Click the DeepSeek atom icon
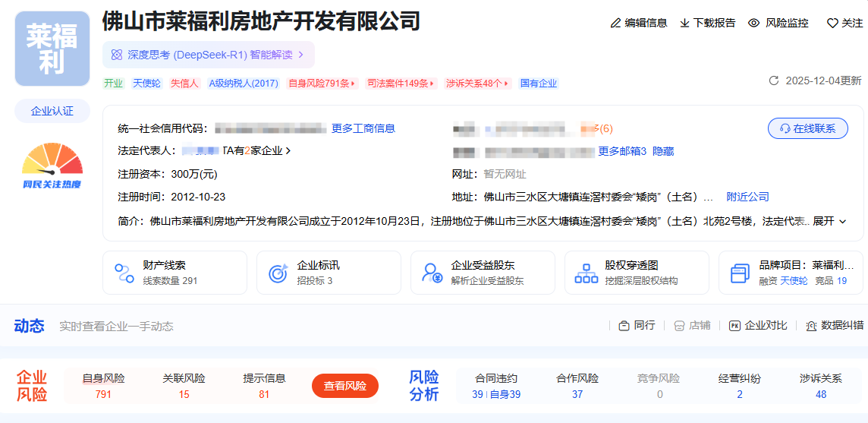The width and height of the screenshot is (868, 423). pos(116,55)
